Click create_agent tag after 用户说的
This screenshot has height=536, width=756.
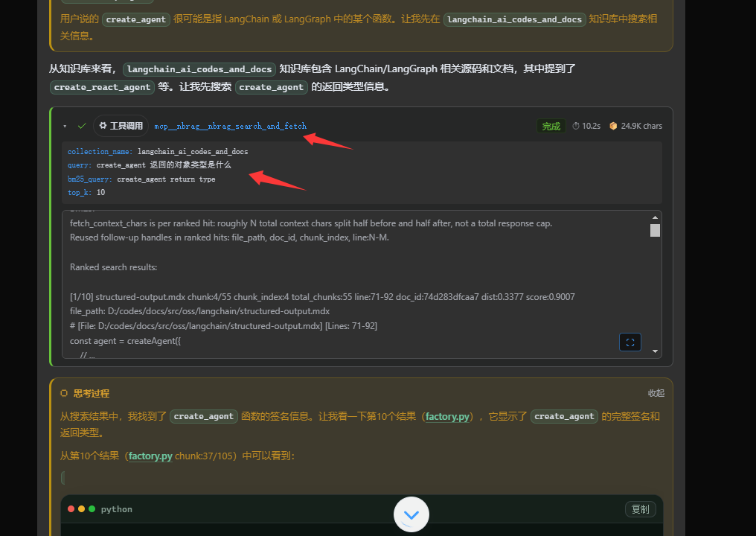tap(136, 20)
